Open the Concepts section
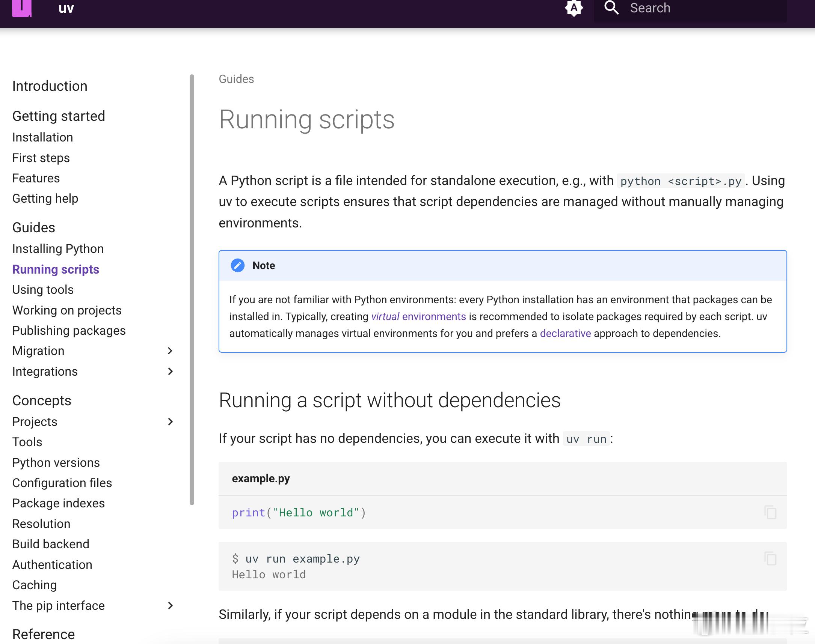Image resolution: width=815 pixels, height=644 pixels. click(x=42, y=400)
